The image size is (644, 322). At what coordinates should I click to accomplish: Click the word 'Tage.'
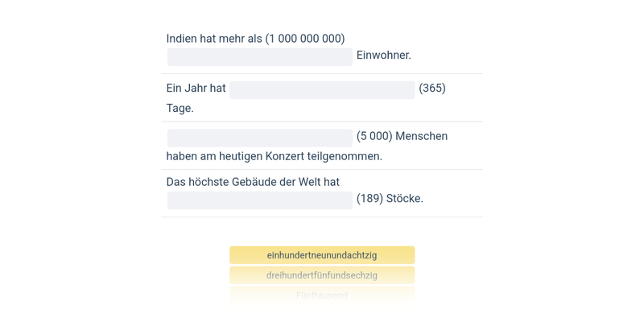point(180,109)
